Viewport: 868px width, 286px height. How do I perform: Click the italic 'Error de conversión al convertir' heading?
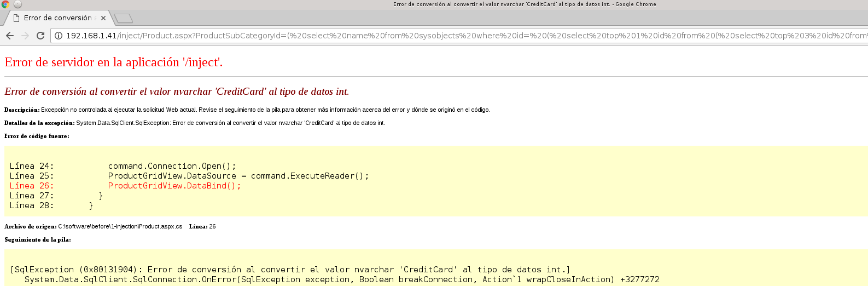point(177,91)
